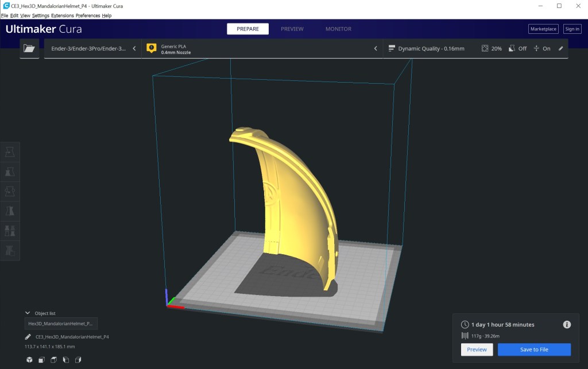This screenshot has height=369, width=588.
Task: Select the Support Blocker tool
Action: [10, 251]
